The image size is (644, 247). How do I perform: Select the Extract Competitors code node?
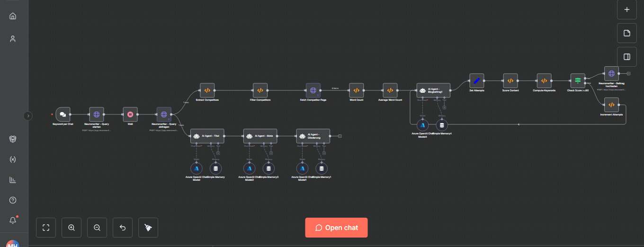coord(207,90)
